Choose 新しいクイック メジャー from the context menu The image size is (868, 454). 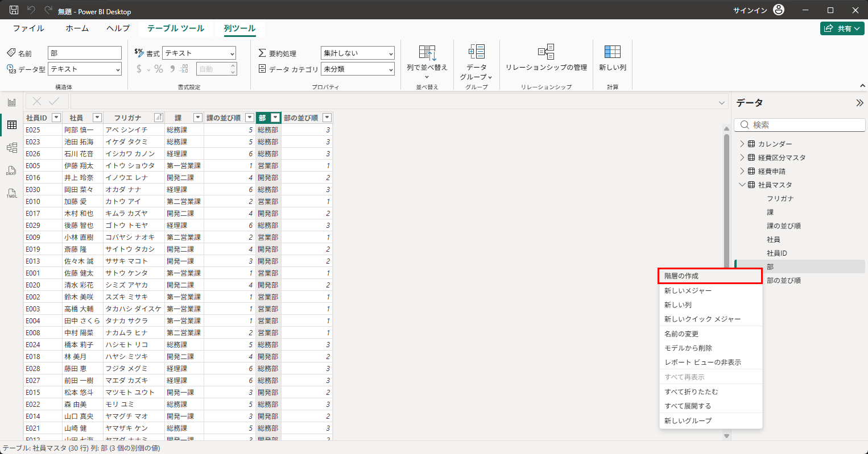click(x=710, y=319)
